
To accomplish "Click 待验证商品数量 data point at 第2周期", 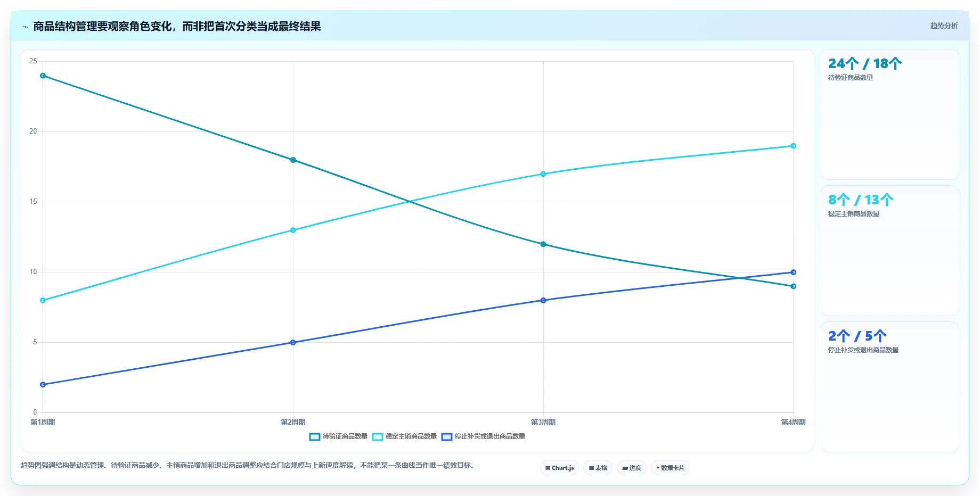I will pyautogui.click(x=293, y=160).
